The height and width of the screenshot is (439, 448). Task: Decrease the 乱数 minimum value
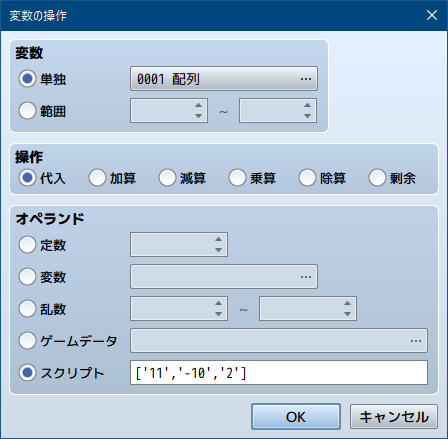(x=218, y=314)
